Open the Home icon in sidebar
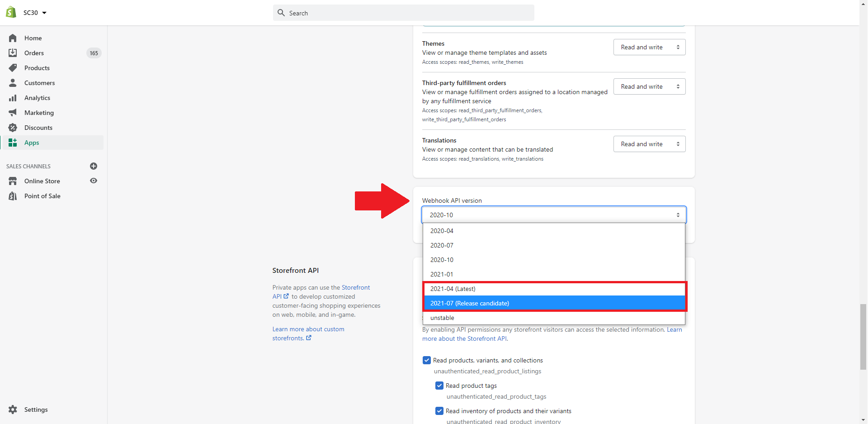Screen dimensions: 868x424 tap(13, 38)
